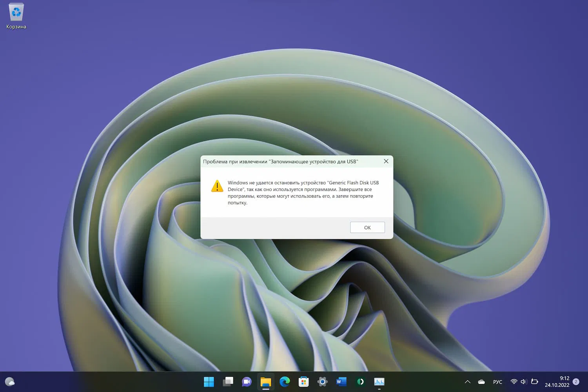Viewport: 588px width, 392px height.
Task: Close the USB eject problem dialog
Action: point(386,161)
